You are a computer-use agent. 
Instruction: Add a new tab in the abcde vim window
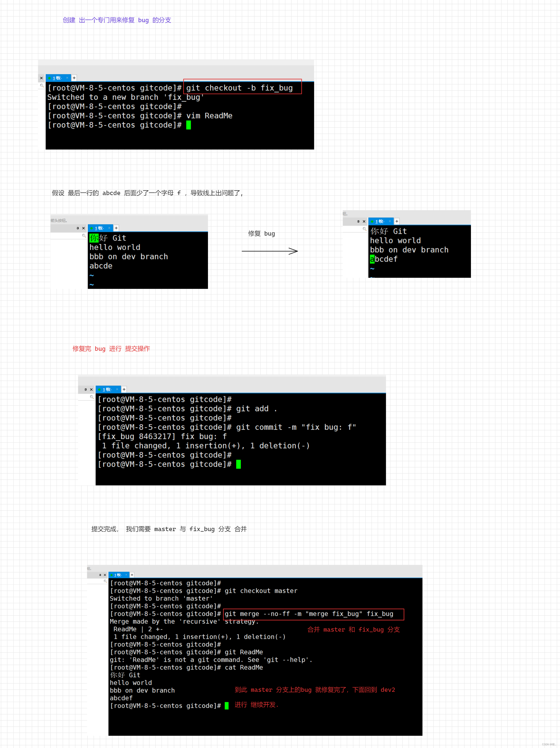pos(116,228)
